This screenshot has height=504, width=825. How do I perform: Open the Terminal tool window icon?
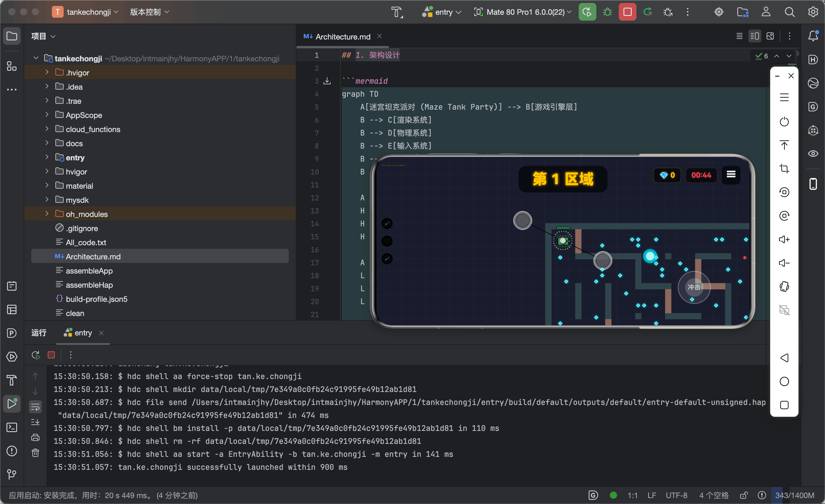pos(12,427)
